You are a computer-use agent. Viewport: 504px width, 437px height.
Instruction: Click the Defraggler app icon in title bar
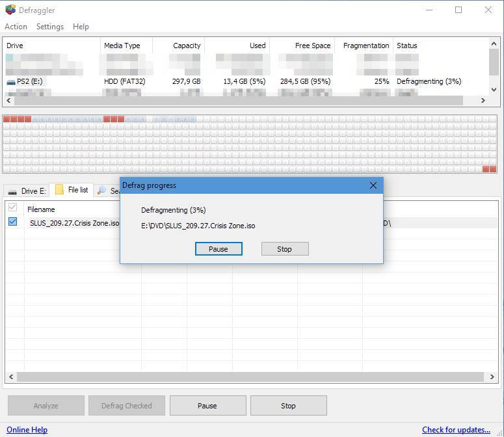10,10
